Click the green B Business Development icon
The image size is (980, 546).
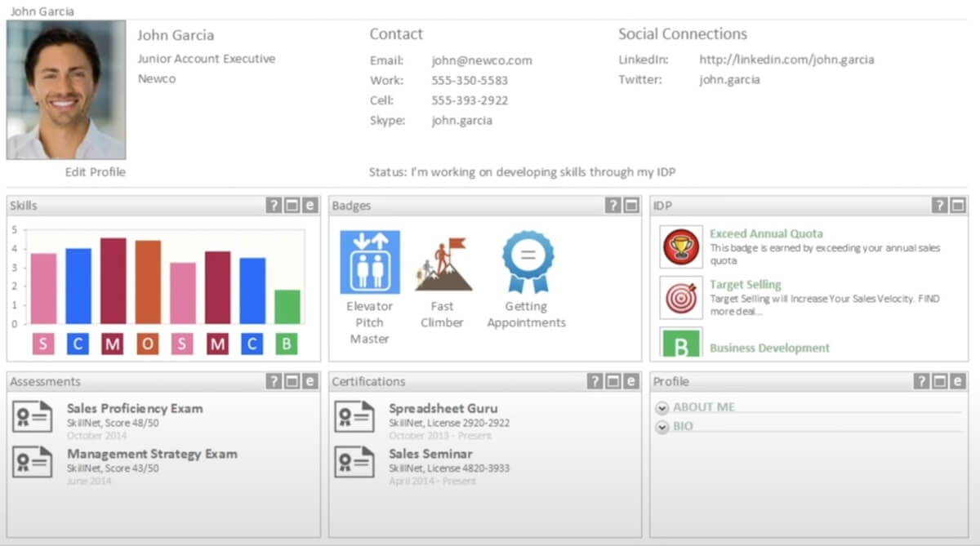(x=681, y=343)
